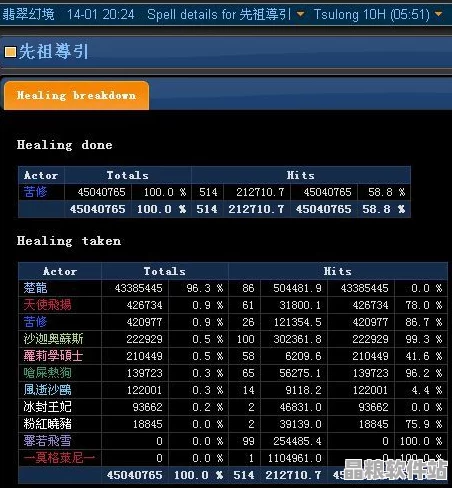Open actor 嗆屎熱狗 in Healing taken
Image resolution: width=452 pixels, height=488 pixels.
click(47, 373)
